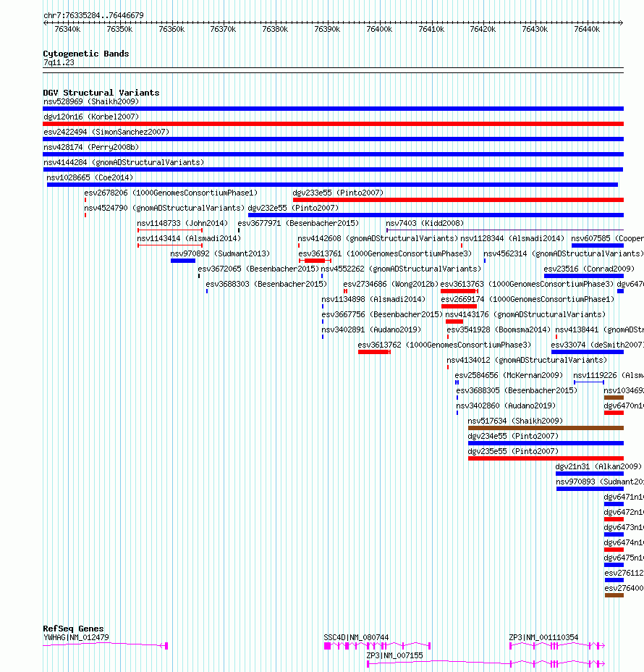The image size is (644, 672).
Task: Open nsv7403 (Kidd2008) variant
Action: coord(425,223)
